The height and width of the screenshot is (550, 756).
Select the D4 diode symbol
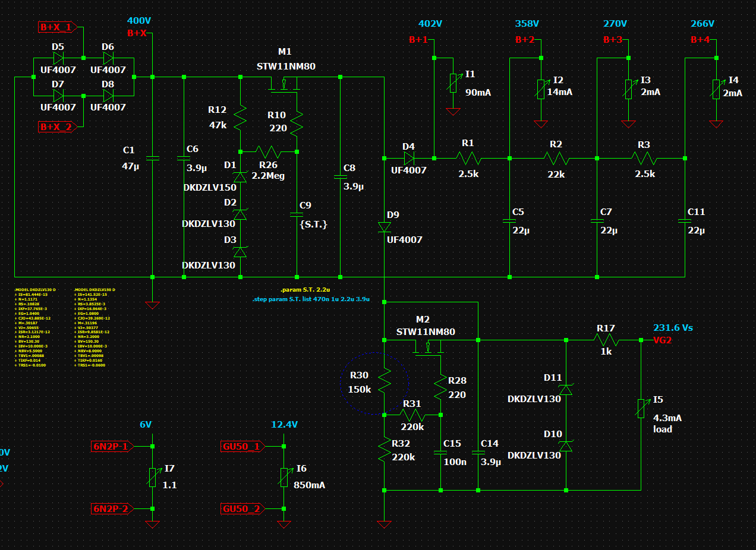(408, 158)
